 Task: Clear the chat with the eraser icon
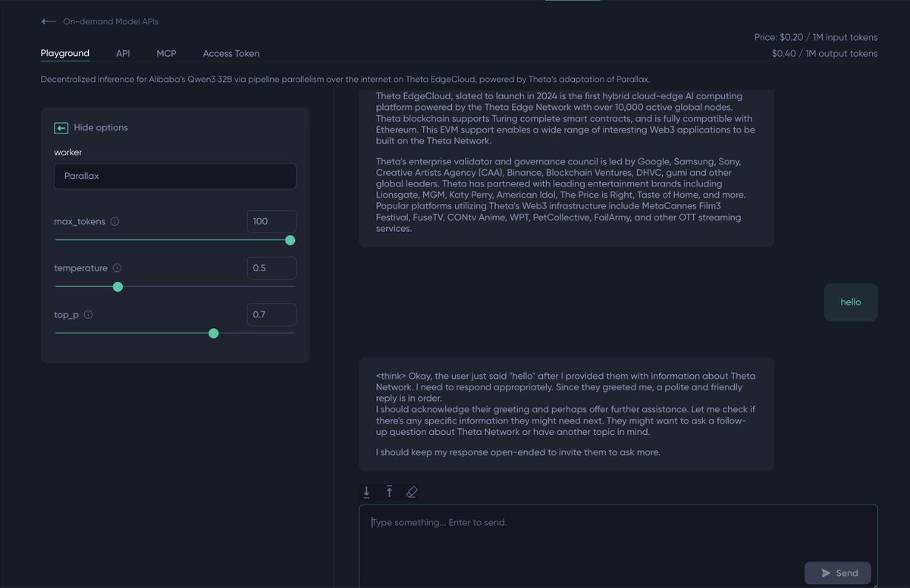pyautogui.click(x=412, y=492)
